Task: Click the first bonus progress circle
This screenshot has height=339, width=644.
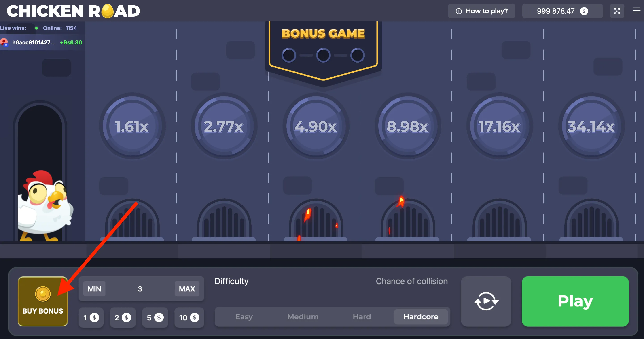Action: tap(289, 55)
